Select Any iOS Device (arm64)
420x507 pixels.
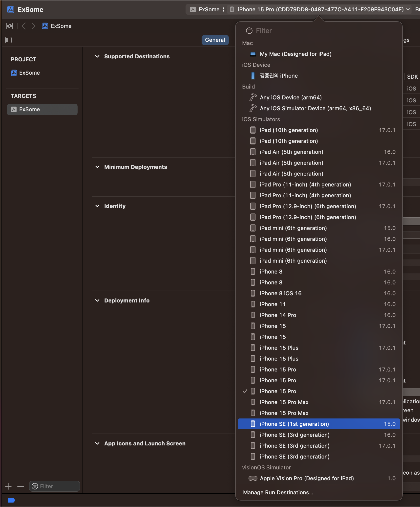[x=319, y=97]
